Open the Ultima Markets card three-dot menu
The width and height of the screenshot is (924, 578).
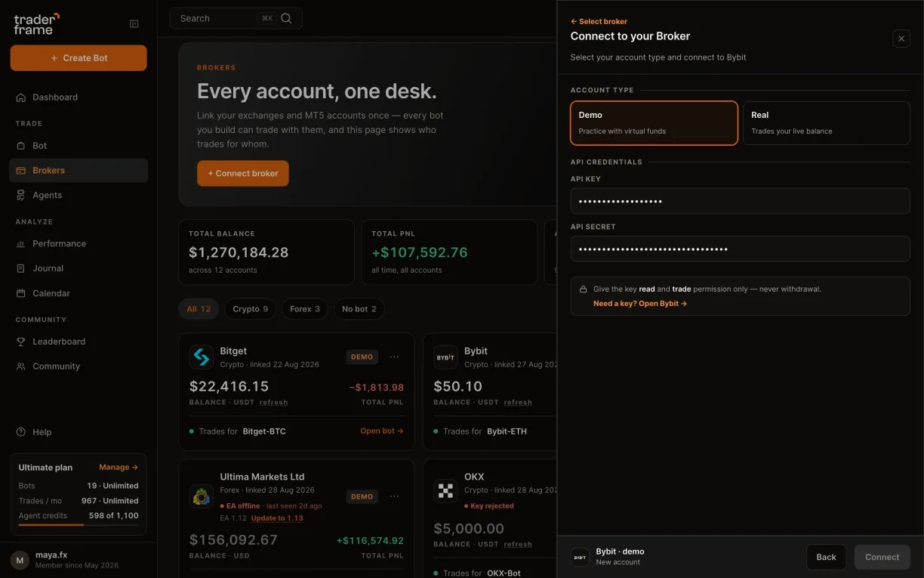coord(395,496)
